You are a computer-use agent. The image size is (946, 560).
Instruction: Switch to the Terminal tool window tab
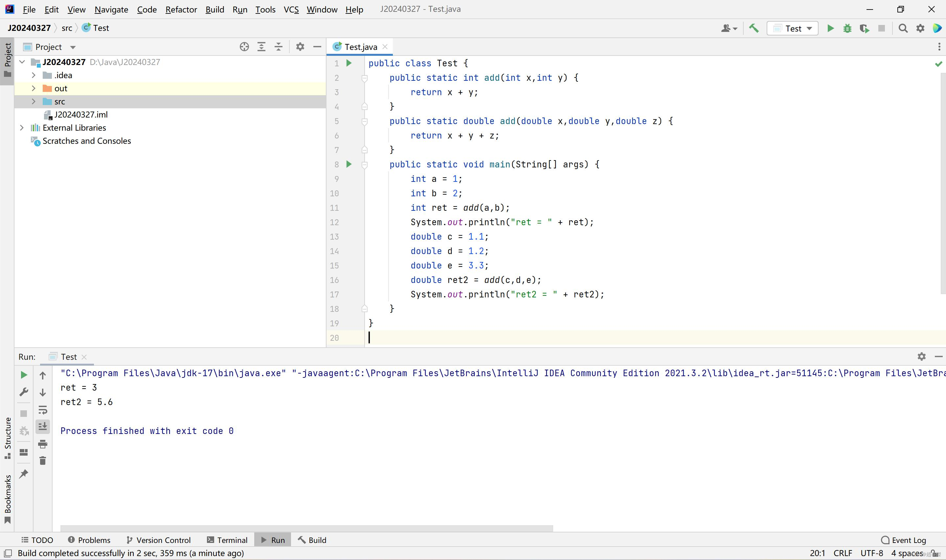[227, 540]
